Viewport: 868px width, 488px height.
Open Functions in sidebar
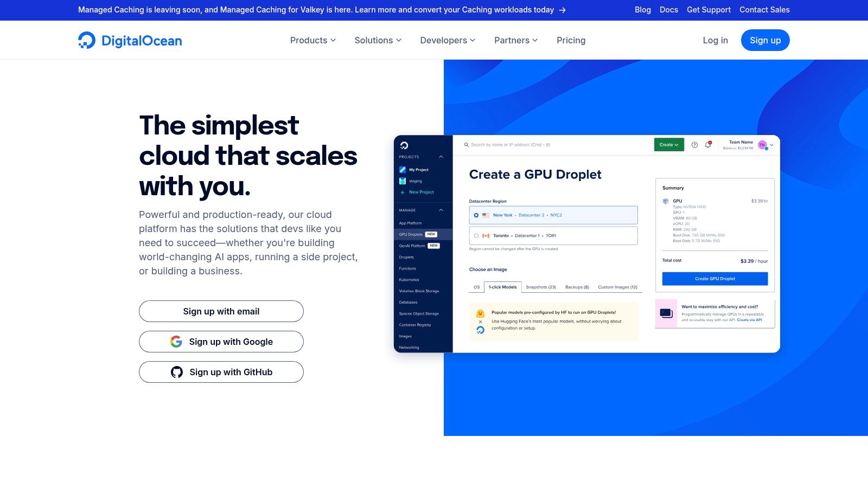pos(407,268)
